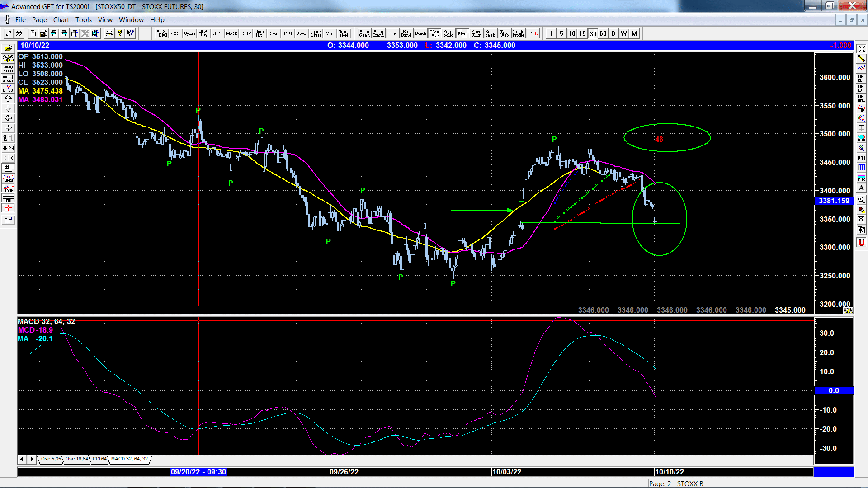Toggle the Moving Average study button
Viewport: 868px width, 488px height.
click(434, 33)
